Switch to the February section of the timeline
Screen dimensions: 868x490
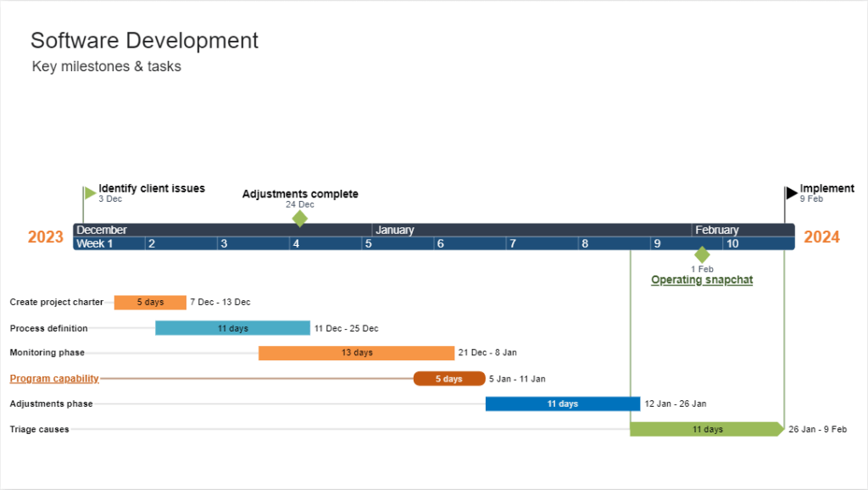click(x=717, y=229)
